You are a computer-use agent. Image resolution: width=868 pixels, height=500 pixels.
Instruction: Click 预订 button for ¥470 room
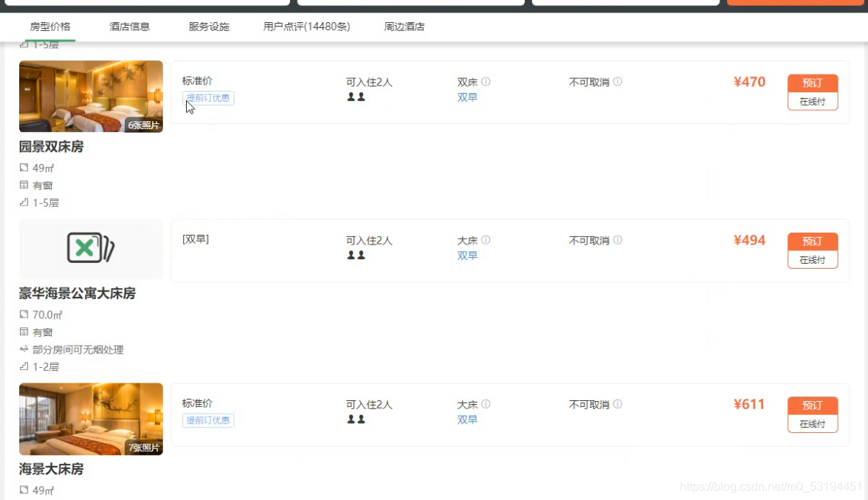(x=813, y=83)
